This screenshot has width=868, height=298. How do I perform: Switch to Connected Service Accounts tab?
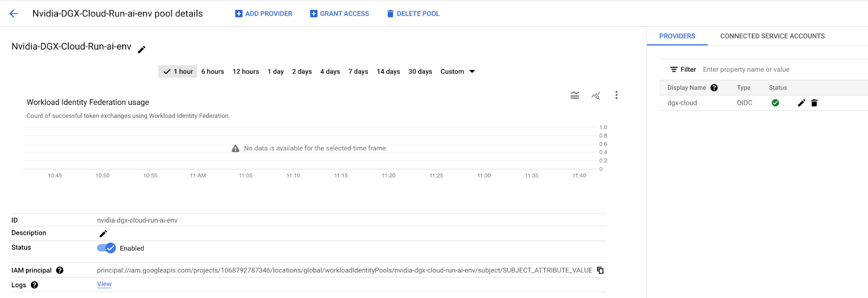[772, 36]
